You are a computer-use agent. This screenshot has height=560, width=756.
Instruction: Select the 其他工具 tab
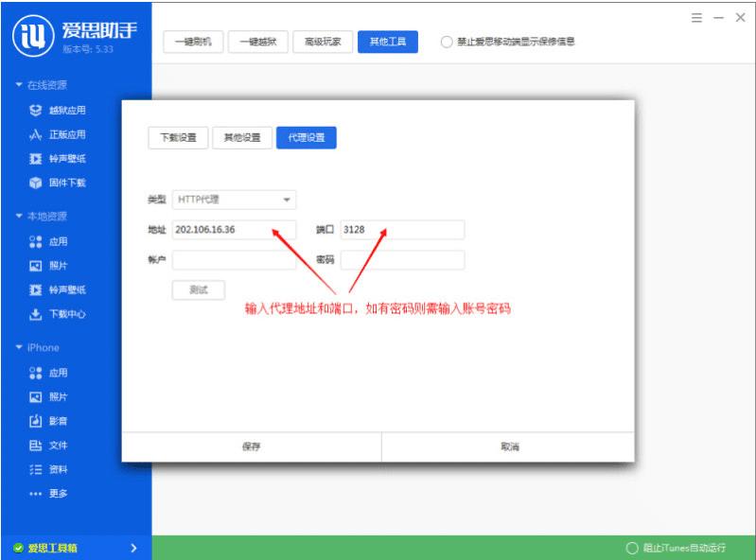[x=388, y=42]
